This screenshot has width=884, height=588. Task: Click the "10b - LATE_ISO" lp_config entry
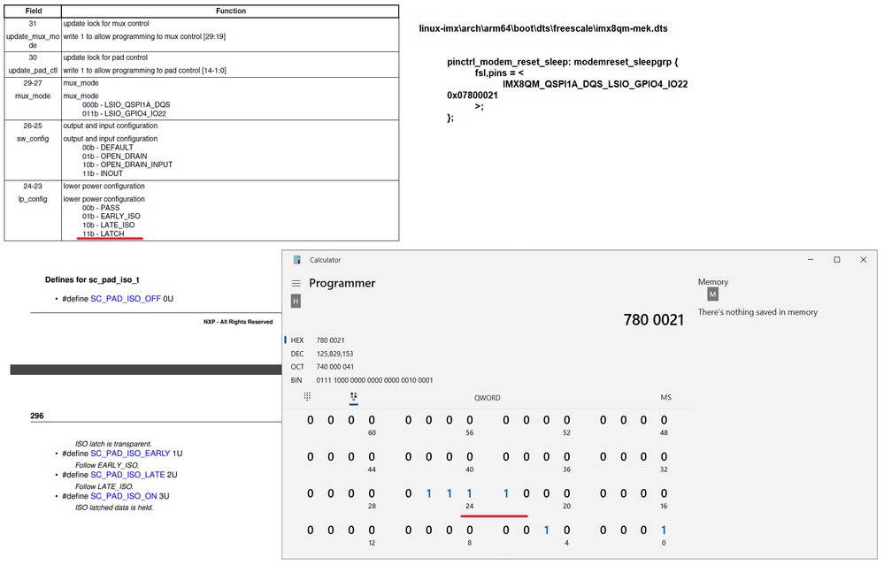point(109,225)
